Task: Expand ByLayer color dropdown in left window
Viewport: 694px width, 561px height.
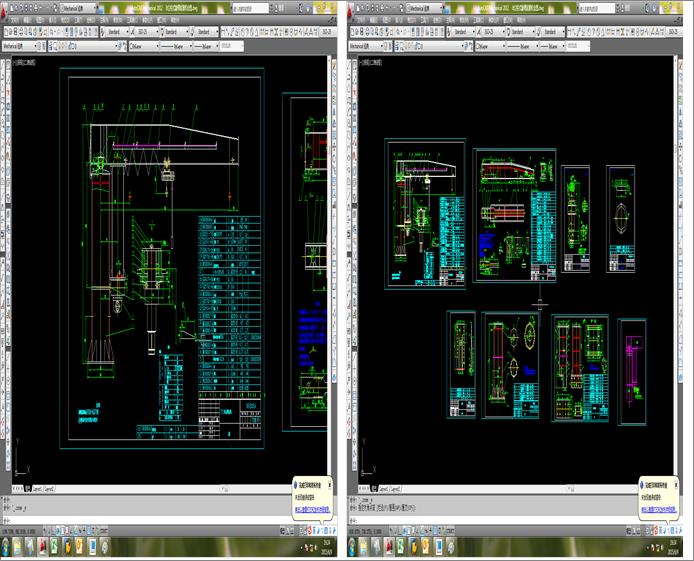Action: pos(158,46)
